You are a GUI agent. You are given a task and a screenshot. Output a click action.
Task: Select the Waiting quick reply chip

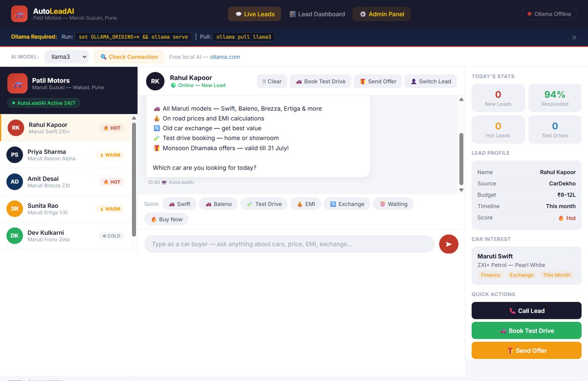coord(394,204)
